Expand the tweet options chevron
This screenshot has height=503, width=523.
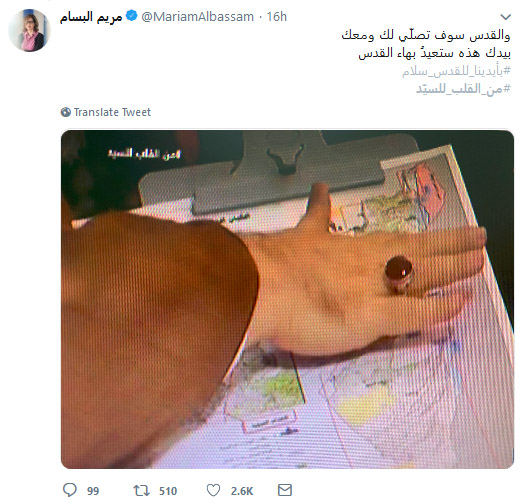[506, 17]
